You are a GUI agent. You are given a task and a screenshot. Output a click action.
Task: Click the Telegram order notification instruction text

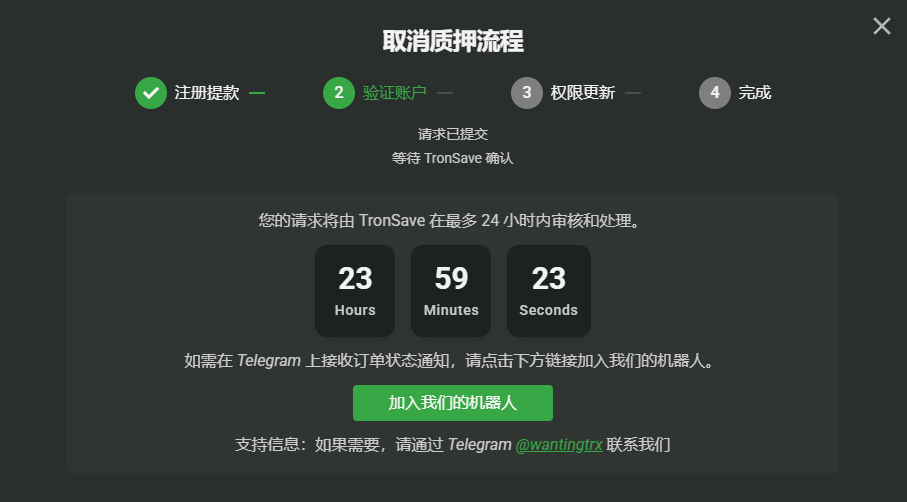pos(452,361)
